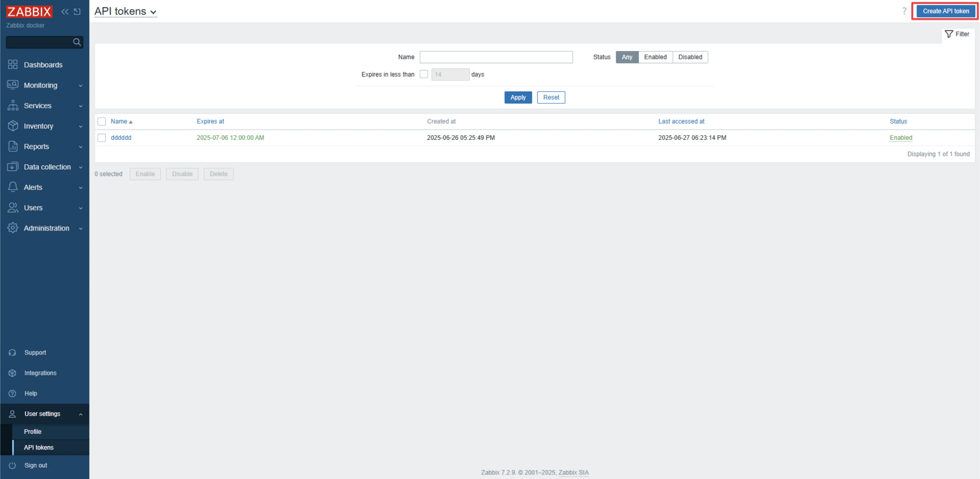This screenshot has height=479, width=980.
Task: Apply the filter
Action: pyautogui.click(x=518, y=98)
